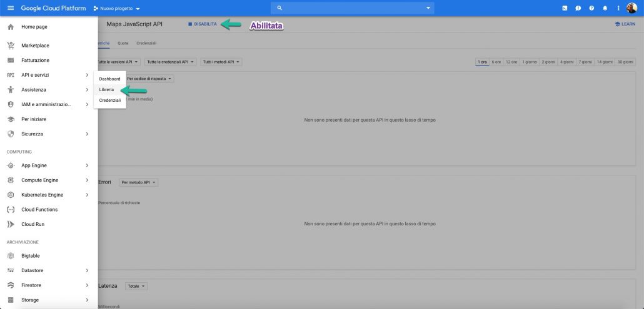The image size is (644, 309).
Task: Click the Marketplace cart icon
Action: pos(11,46)
